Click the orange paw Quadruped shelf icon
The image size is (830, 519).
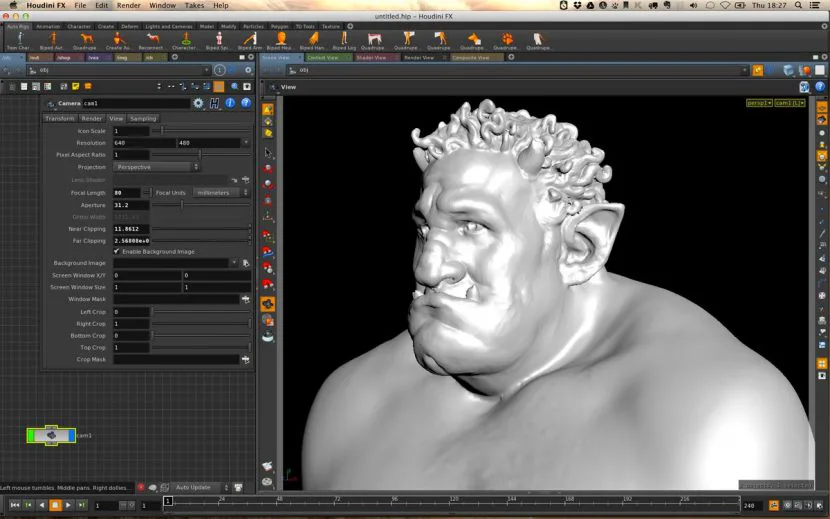[x=507, y=41]
